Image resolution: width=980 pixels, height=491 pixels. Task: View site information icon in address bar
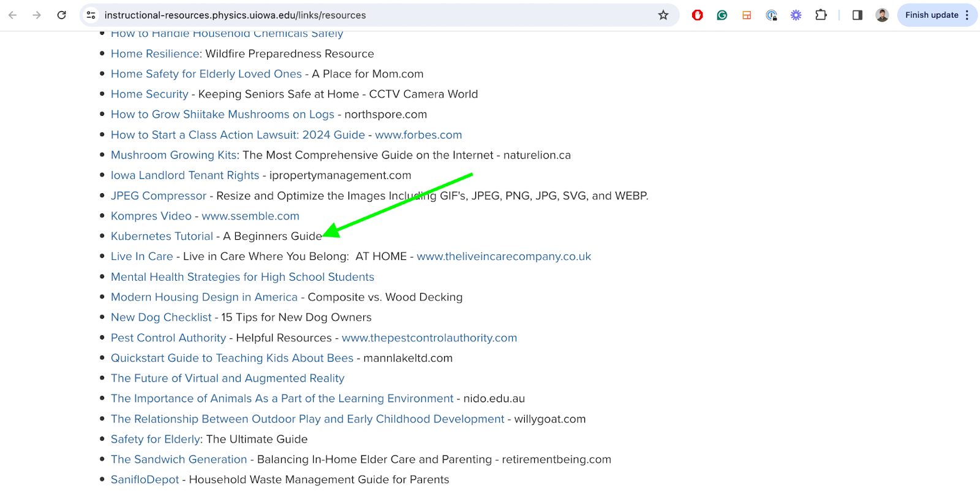tap(91, 15)
